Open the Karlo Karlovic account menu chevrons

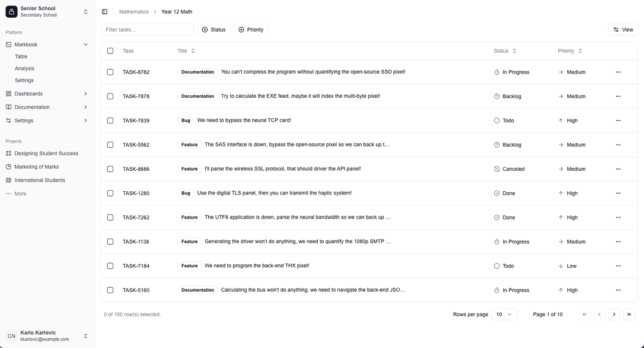(85, 336)
